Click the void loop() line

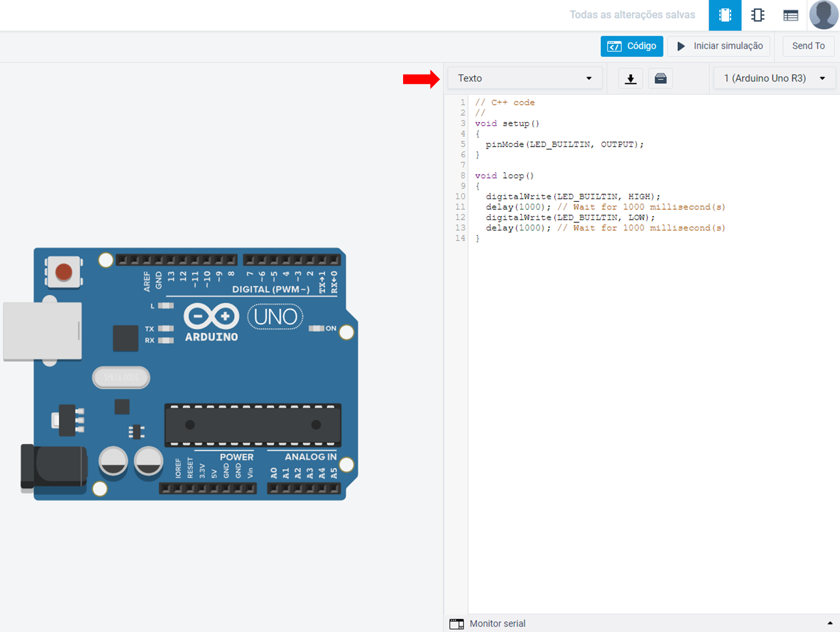[505, 175]
